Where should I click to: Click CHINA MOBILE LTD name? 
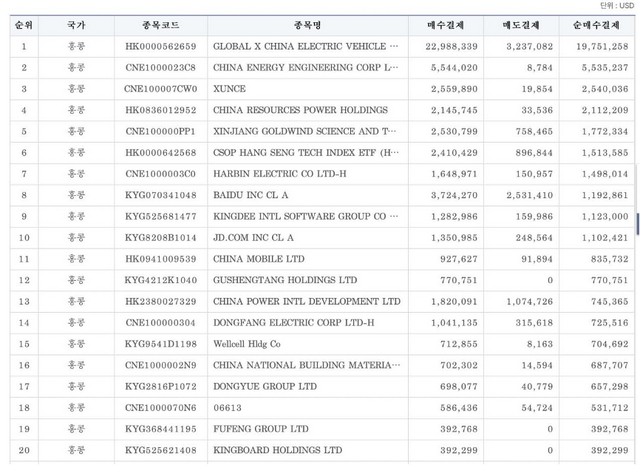[x=259, y=259]
